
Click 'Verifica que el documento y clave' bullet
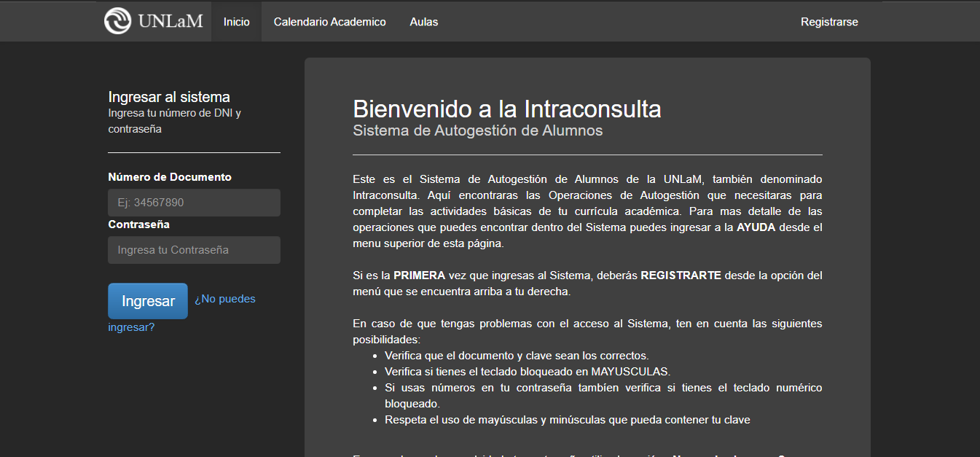point(517,356)
